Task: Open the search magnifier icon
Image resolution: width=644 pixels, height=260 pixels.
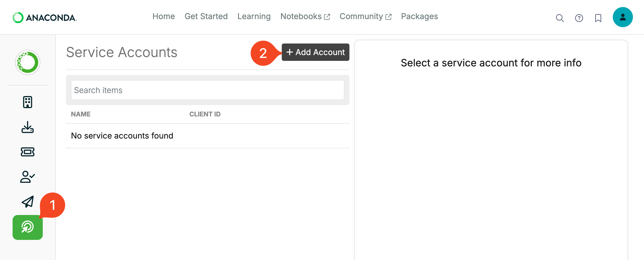Action: pyautogui.click(x=560, y=18)
